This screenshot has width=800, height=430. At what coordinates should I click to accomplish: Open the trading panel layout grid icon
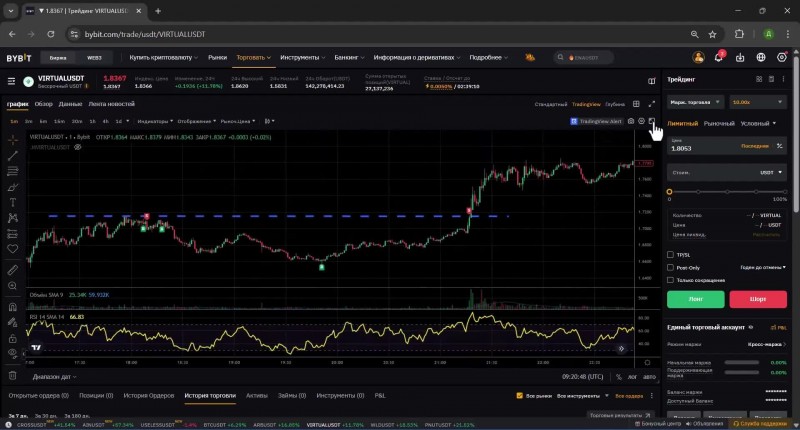[x=759, y=79]
